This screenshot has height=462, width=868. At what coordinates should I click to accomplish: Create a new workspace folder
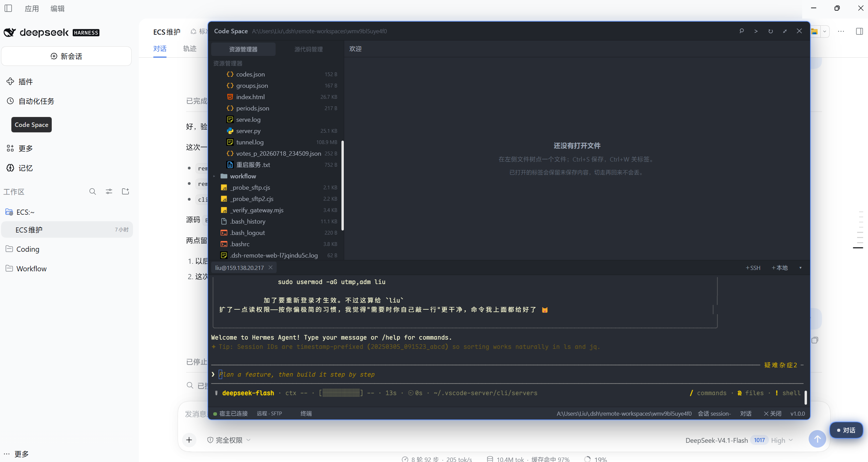point(125,191)
